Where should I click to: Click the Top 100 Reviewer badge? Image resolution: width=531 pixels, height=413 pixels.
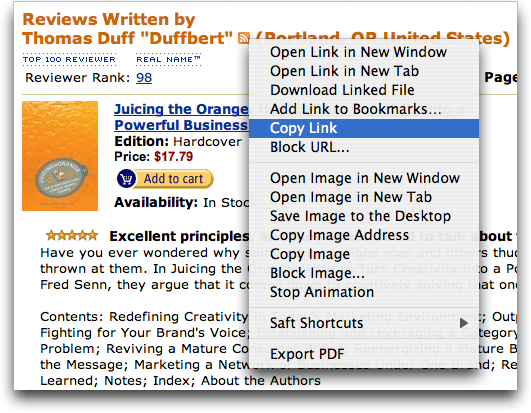tap(69, 60)
